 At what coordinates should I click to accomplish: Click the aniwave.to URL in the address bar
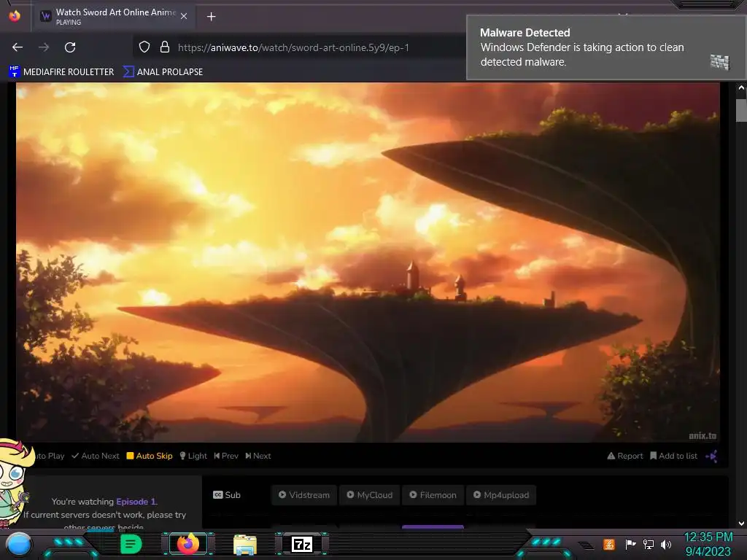[x=293, y=47]
